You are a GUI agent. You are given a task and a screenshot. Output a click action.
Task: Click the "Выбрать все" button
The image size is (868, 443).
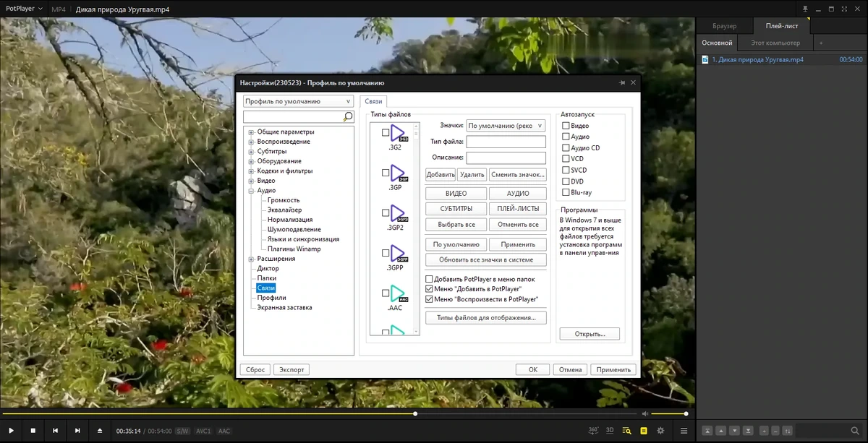pos(456,225)
